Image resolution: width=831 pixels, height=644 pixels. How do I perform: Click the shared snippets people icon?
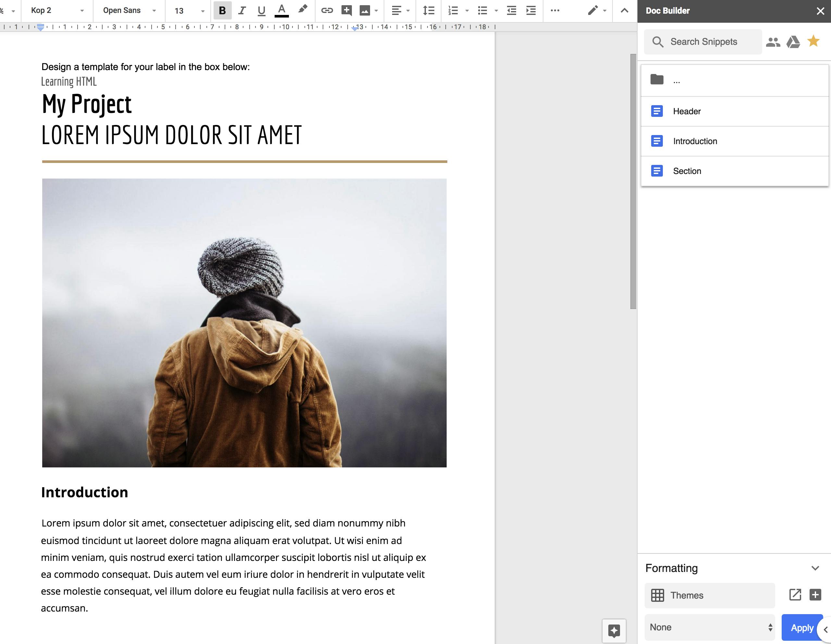tap(773, 42)
